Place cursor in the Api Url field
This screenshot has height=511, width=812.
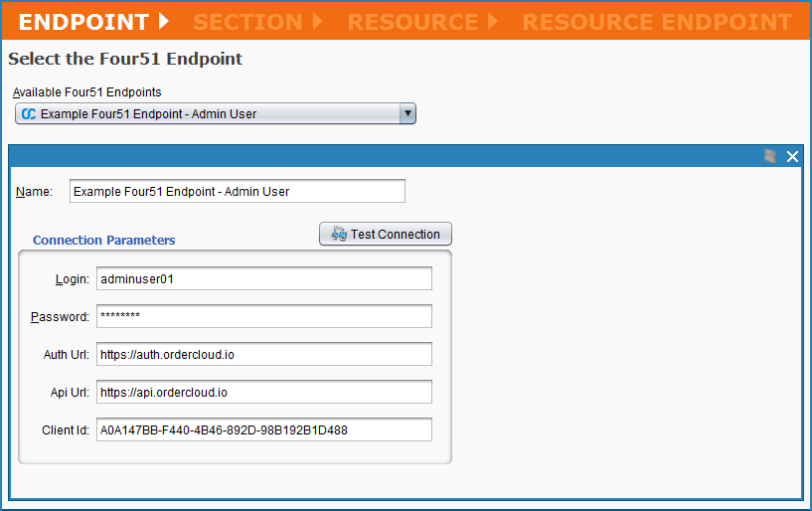(263, 392)
